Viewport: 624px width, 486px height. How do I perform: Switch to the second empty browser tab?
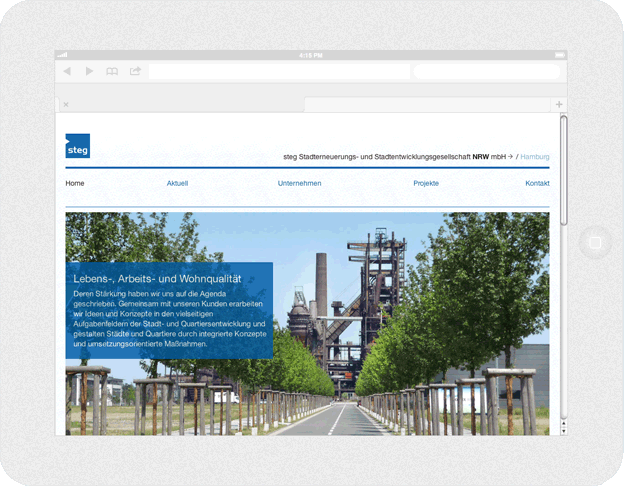pyautogui.click(x=428, y=105)
